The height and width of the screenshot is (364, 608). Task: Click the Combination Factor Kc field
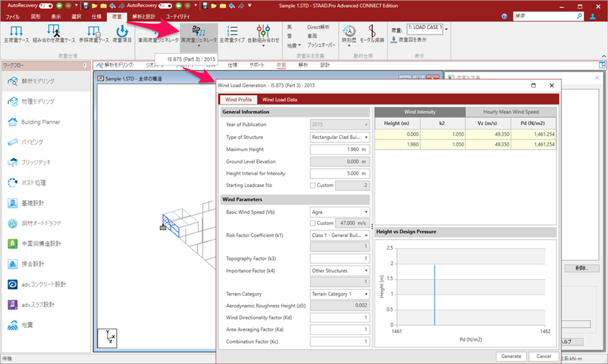tap(340, 342)
